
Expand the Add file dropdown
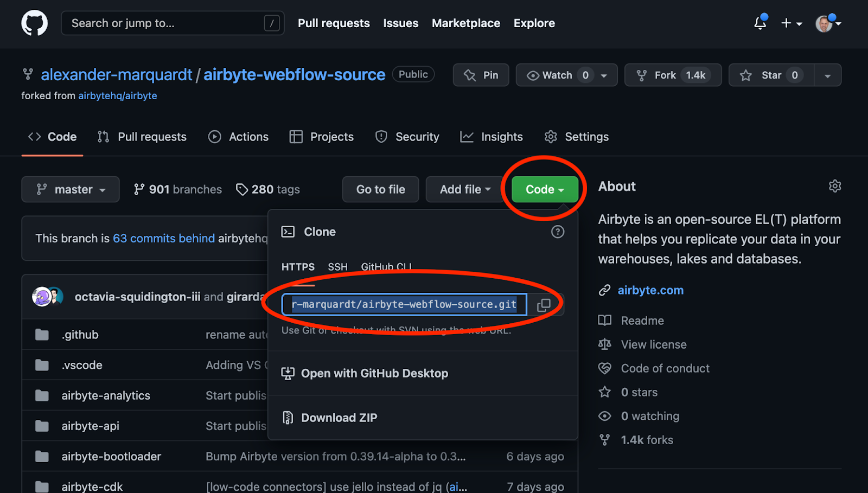pyautogui.click(x=465, y=189)
